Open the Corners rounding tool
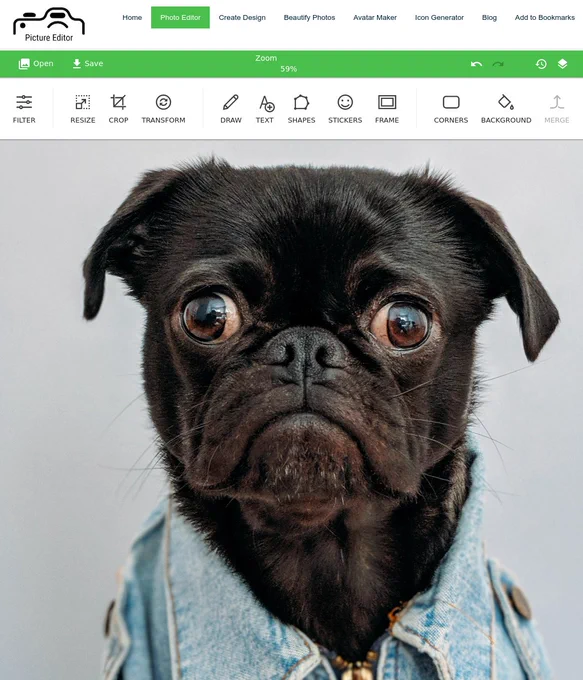The image size is (583, 680). click(x=451, y=109)
